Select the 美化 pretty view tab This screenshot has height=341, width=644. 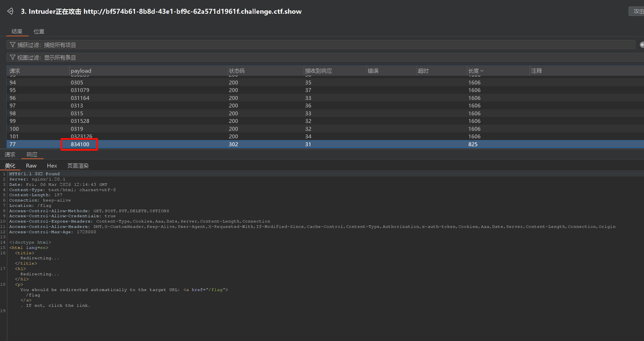point(10,166)
